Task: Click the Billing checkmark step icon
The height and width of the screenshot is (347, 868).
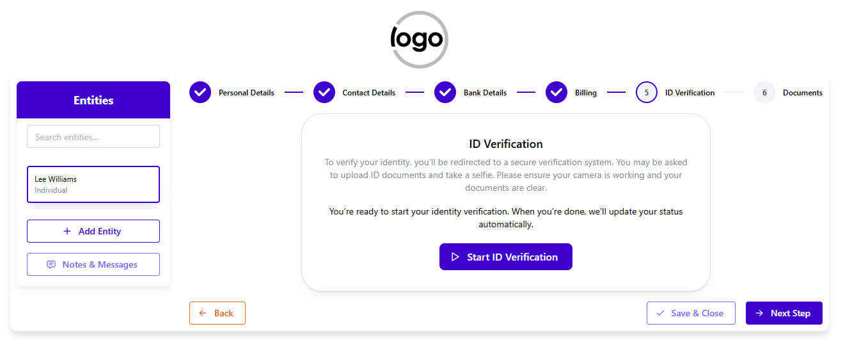Action: pos(556,92)
